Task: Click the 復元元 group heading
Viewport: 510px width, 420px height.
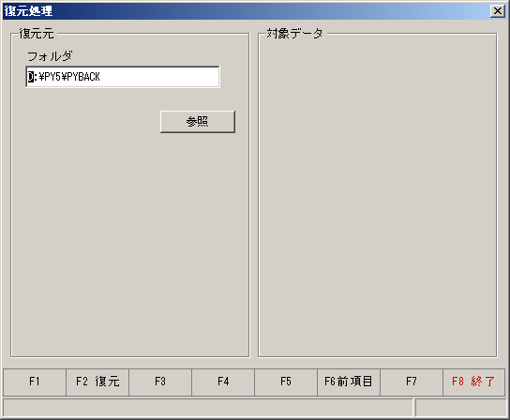Action: tap(37, 34)
